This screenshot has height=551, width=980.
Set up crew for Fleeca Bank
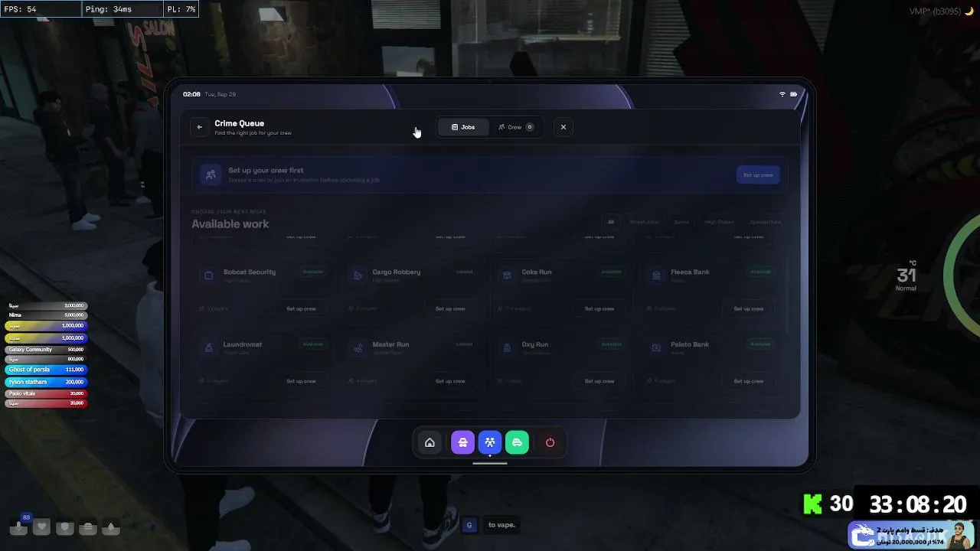[x=749, y=308]
